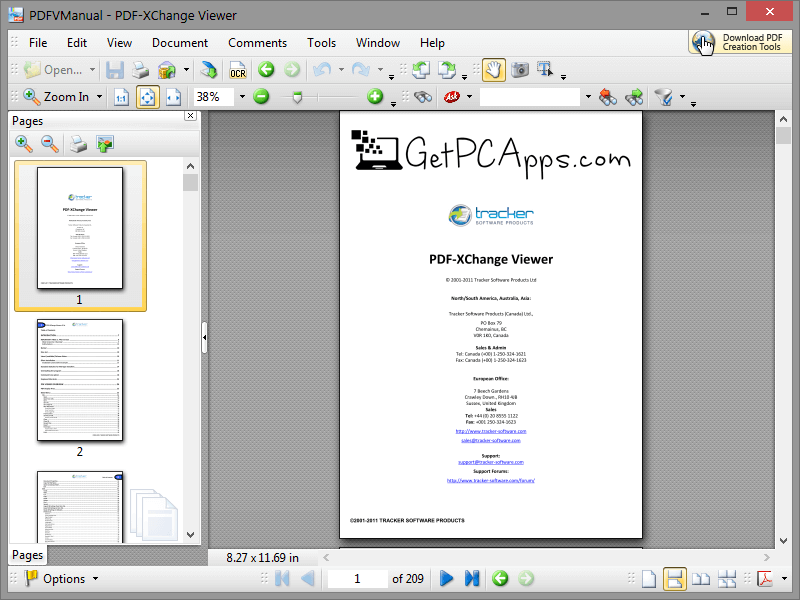Open the Undo history dropdown
Screen dimensions: 800x600
(x=341, y=69)
